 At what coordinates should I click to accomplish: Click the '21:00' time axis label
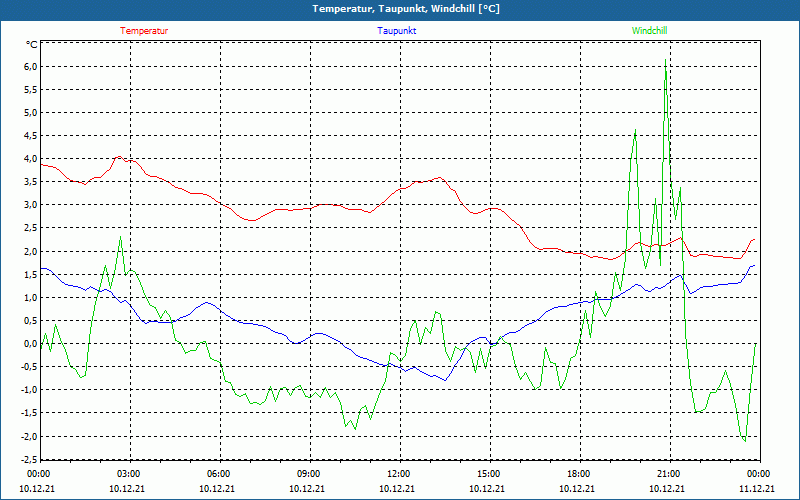(x=668, y=473)
